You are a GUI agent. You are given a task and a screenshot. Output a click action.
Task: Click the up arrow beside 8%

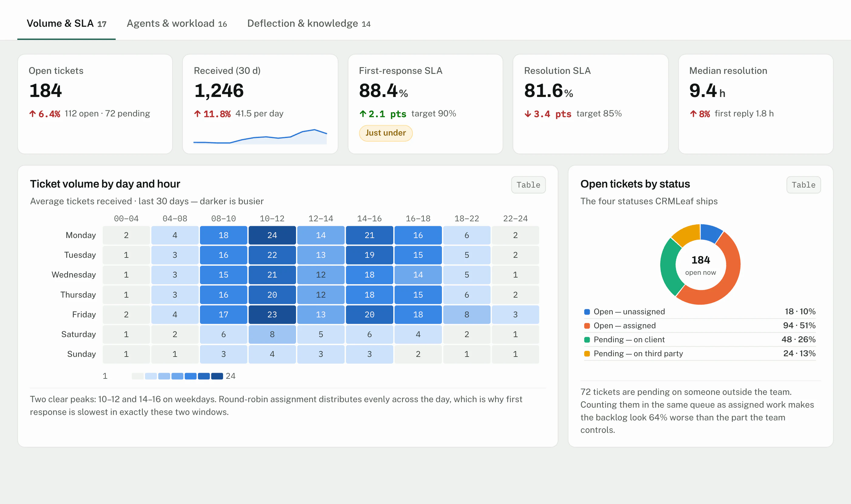[693, 114]
